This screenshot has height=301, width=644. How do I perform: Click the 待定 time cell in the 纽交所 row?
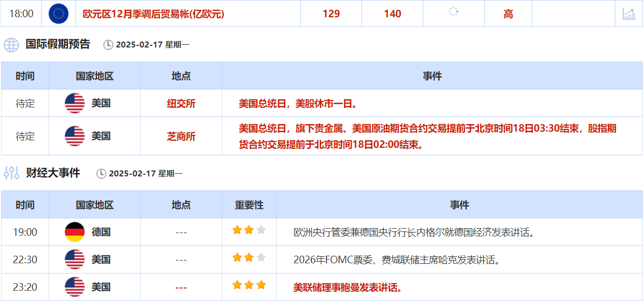[25, 104]
